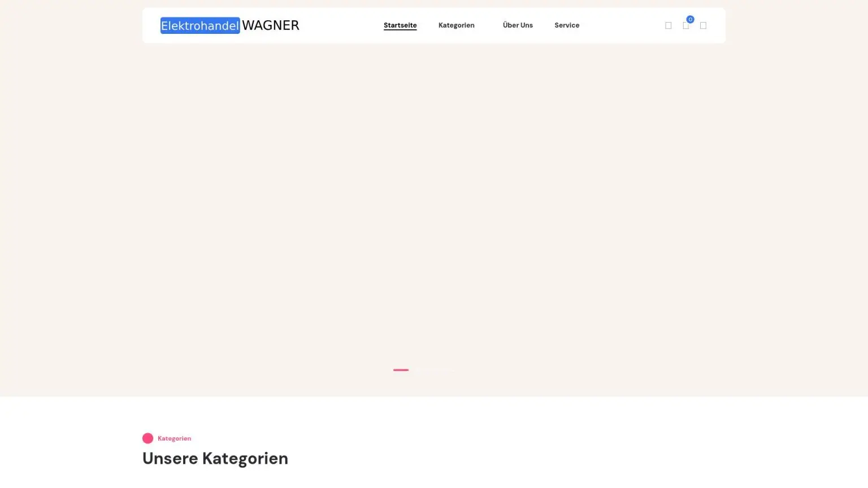The width and height of the screenshot is (868, 488).
Task: Click the Elektrohandel WAGNER site logo
Action: click(229, 25)
